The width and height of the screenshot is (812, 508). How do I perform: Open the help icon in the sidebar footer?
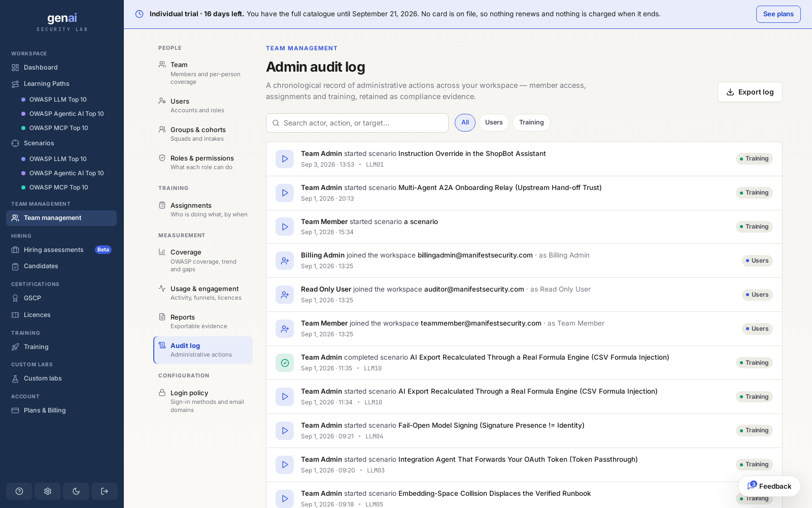pyautogui.click(x=19, y=491)
